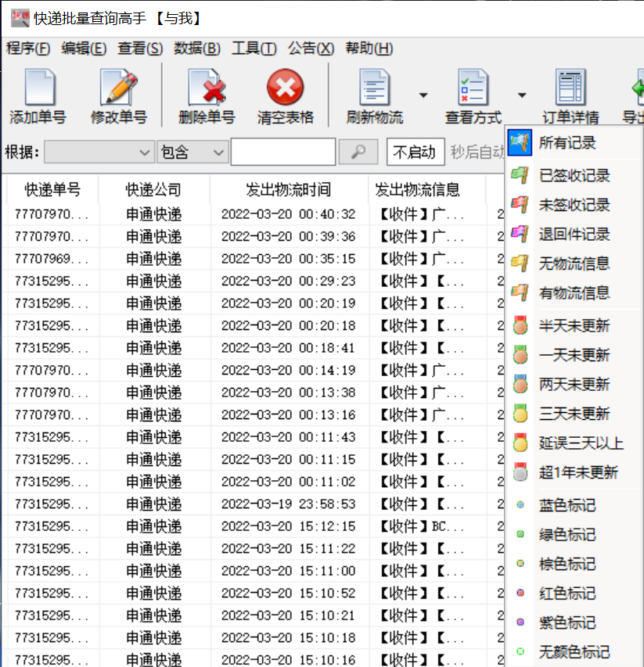This screenshot has width=644, height=667.
Task: Filter by 三天未更新 records
Action: point(574,414)
